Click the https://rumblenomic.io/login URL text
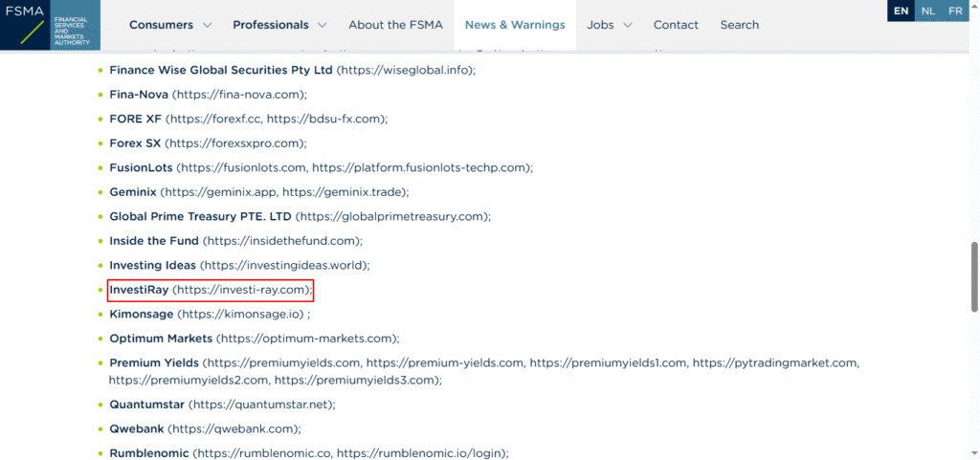This screenshot has height=460, width=980. click(x=420, y=453)
